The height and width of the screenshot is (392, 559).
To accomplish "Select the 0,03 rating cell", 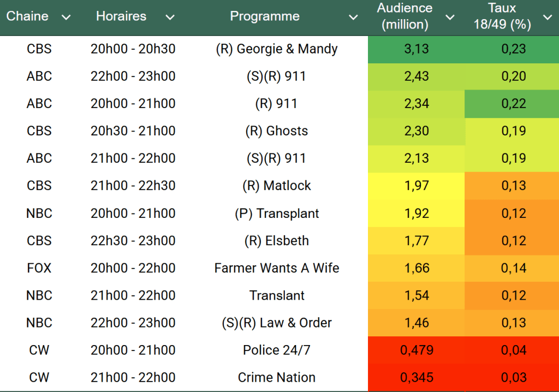I will click(513, 377).
